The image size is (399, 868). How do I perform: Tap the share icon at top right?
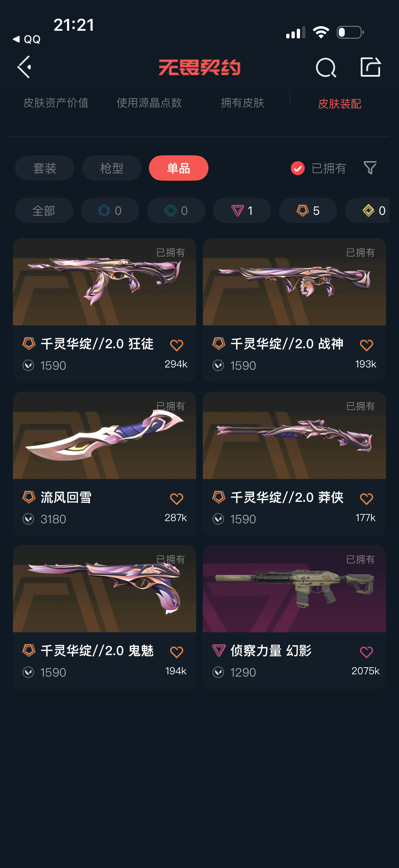click(371, 67)
